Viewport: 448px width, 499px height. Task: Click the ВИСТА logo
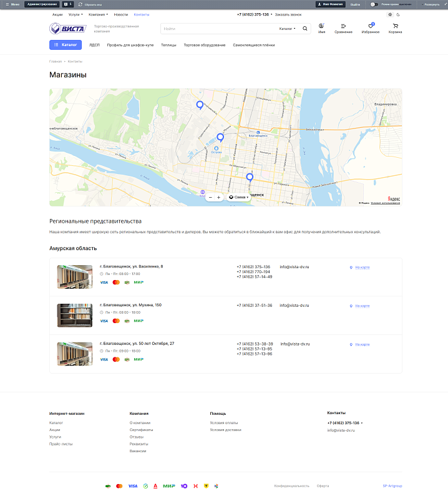pyautogui.click(x=68, y=28)
